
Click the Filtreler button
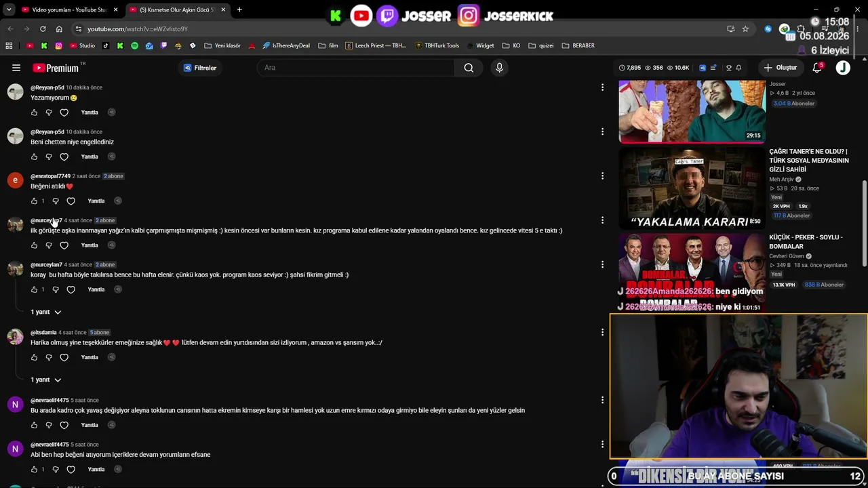pyautogui.click(x=200, y=68)
